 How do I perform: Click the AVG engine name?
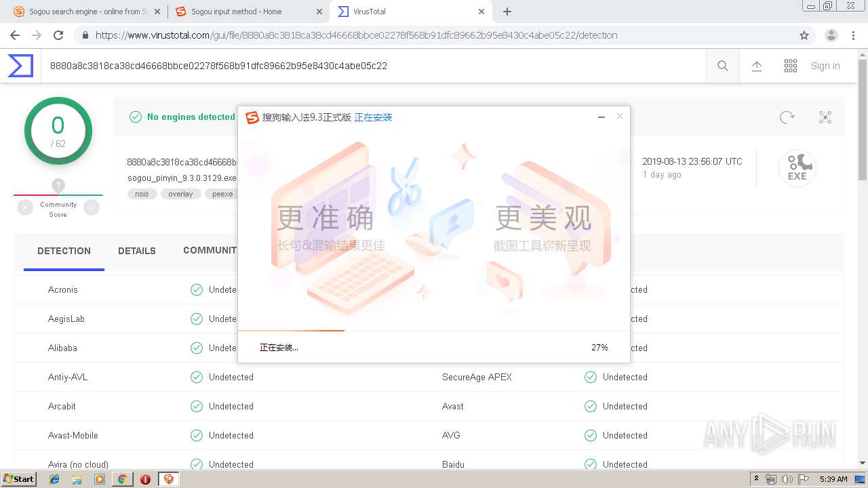pyautogui.click(x=451, y=435)
